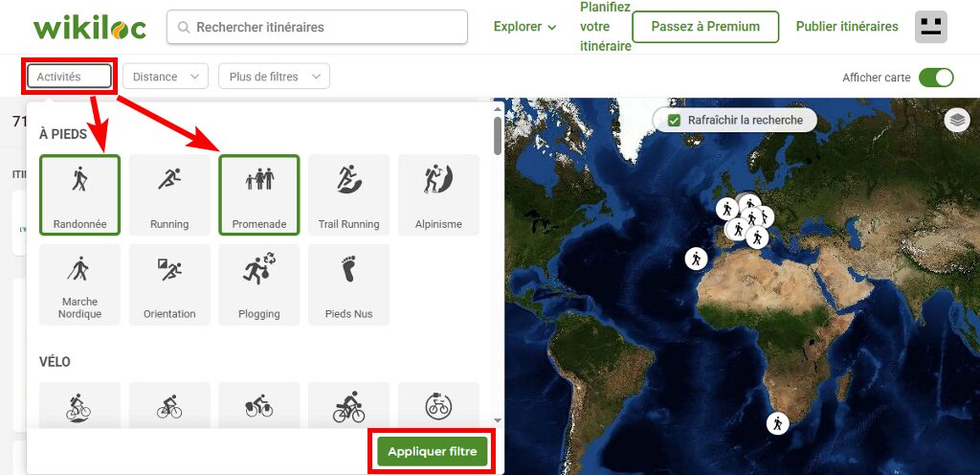Click the hiker marker in South Africa

tap(777, 423)
